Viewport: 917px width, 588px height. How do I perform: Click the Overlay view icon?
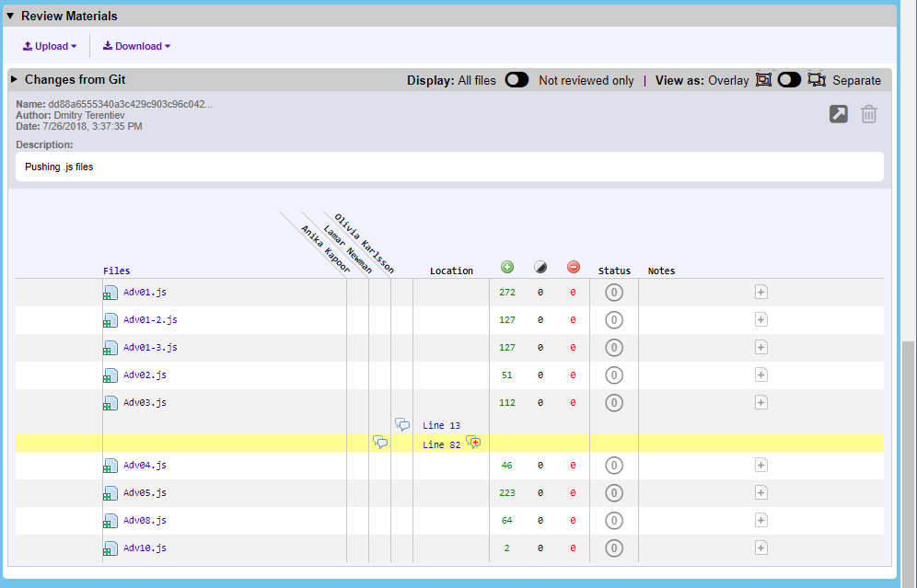763,80
